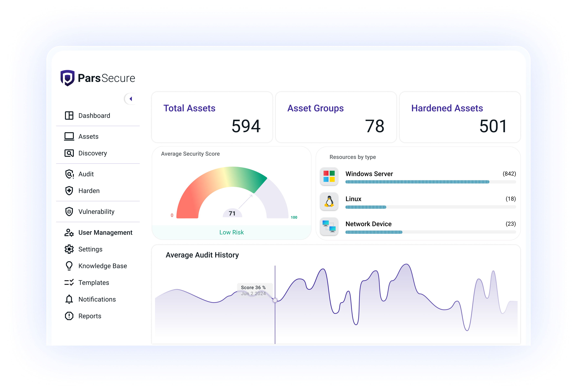
Task: Click the Network Device icon
Action: 329,226
